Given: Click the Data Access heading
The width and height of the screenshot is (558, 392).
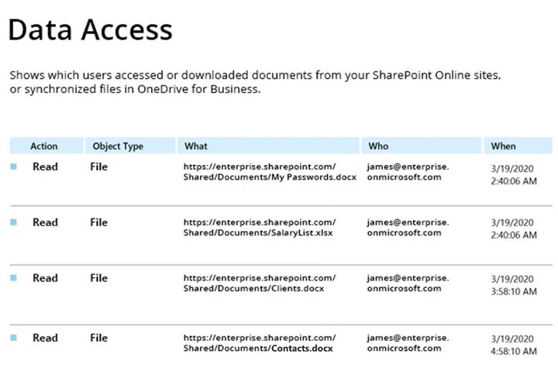Looking at the screenshot, I should pos(90,30).
